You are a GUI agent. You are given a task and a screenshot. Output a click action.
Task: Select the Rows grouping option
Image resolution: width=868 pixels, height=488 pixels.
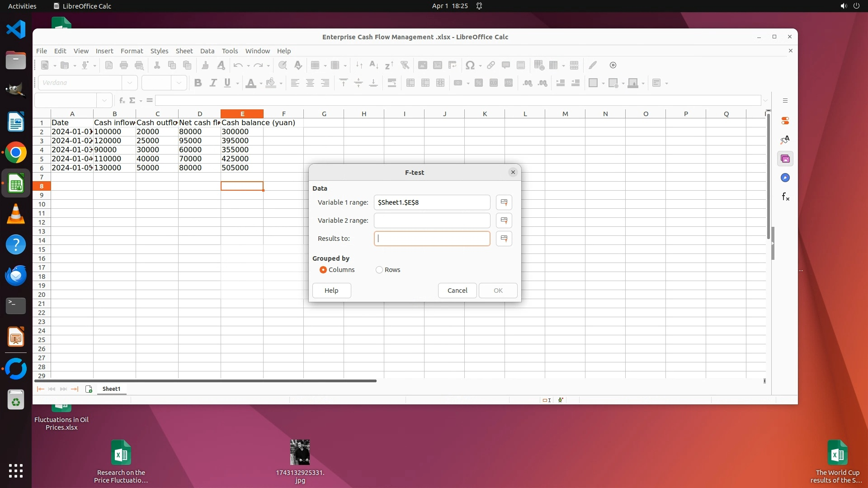pos(379,270)
